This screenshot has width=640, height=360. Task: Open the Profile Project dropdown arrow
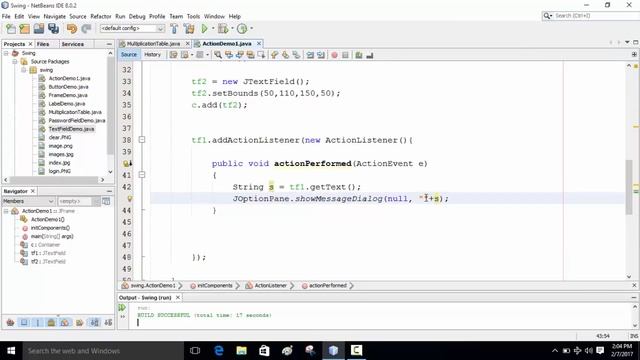point(251,29)
